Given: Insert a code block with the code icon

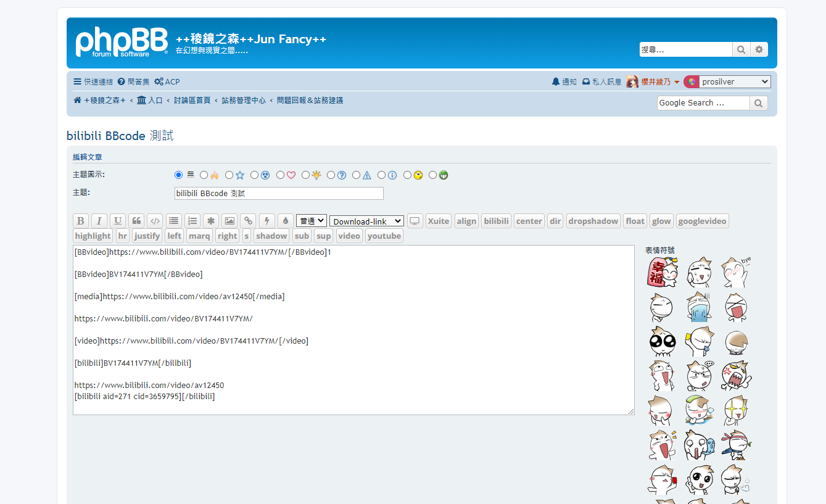Looking at the screenshot, I should (x=155, y=221).
